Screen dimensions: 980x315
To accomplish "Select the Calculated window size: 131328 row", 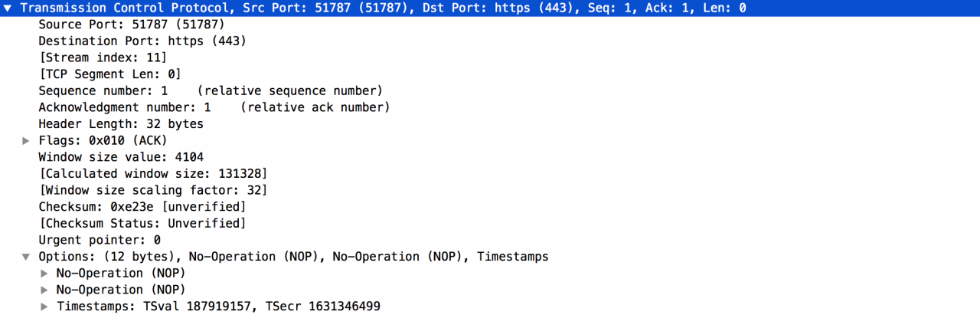I will pyautogui.click(x=153, y=174).
